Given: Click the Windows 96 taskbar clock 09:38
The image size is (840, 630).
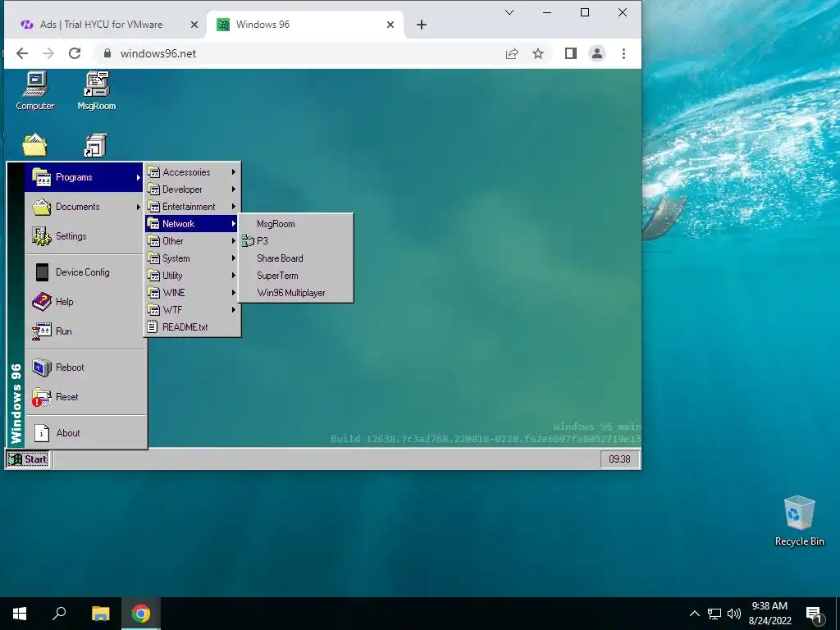Looking at the screenshot, I should pos(619,459).
